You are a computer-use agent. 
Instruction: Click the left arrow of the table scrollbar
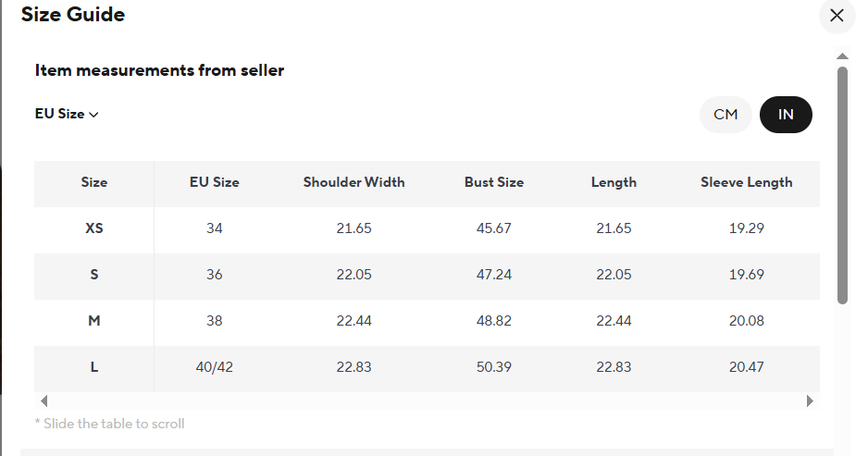43,401
